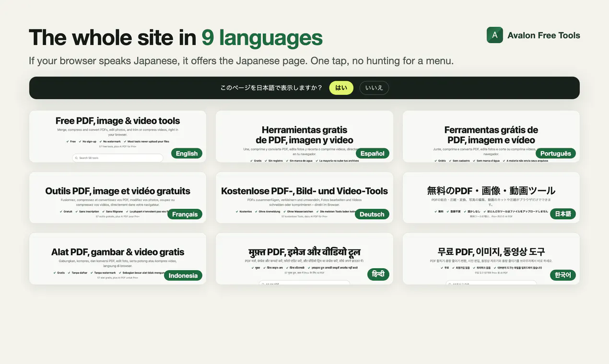Click the 'Search 58 tools' search field
Viewport: 609px width, 364px height.
click(117, 158)
